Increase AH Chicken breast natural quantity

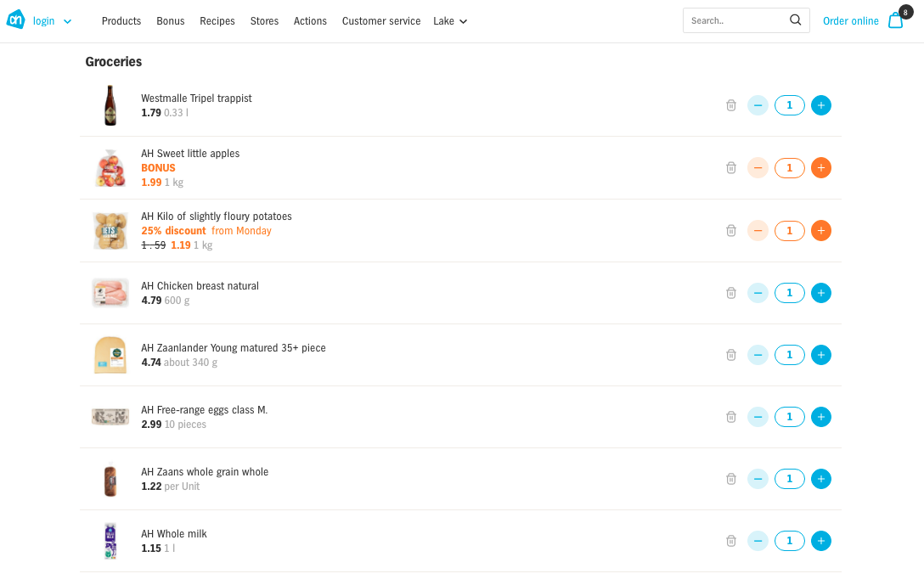pos(821,293)
